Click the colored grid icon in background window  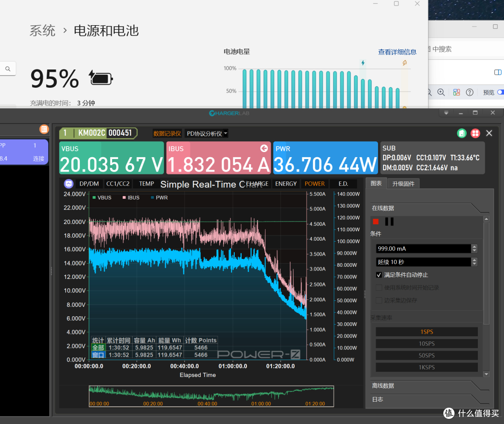point(456,92)
